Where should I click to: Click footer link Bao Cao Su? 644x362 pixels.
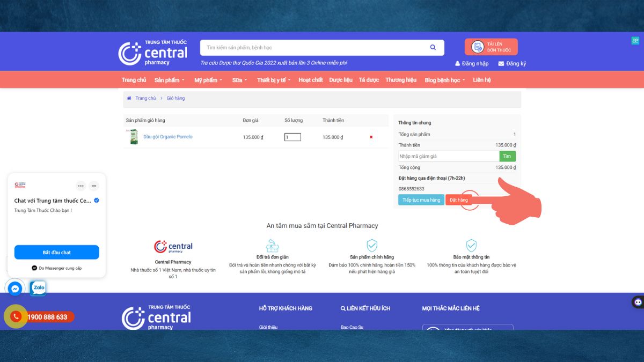click(352, 327)
